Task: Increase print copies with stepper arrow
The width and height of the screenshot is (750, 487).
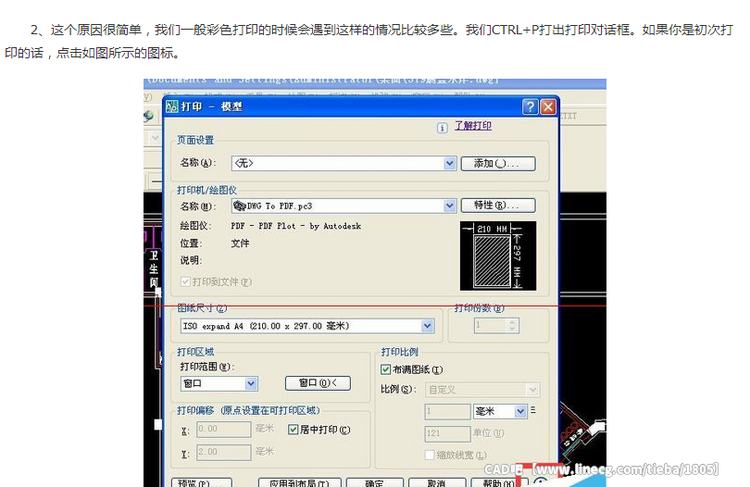Action: click(x=512, y=322)
